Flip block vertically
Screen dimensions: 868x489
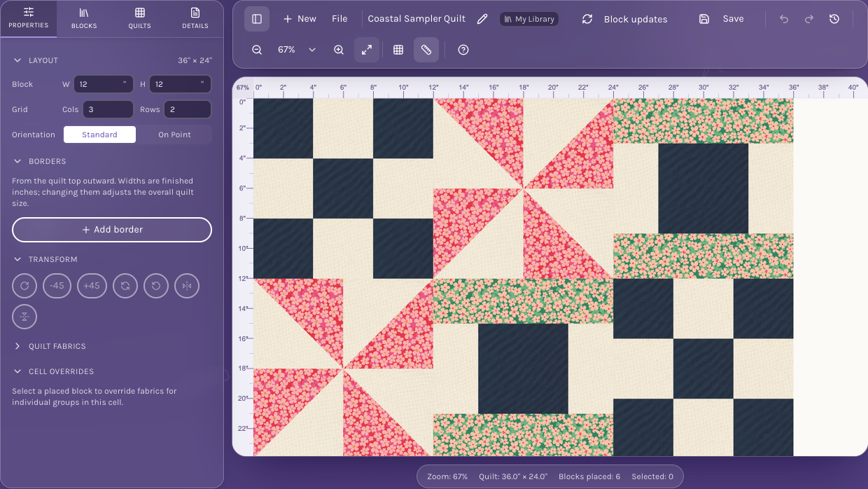coord(24,317)
